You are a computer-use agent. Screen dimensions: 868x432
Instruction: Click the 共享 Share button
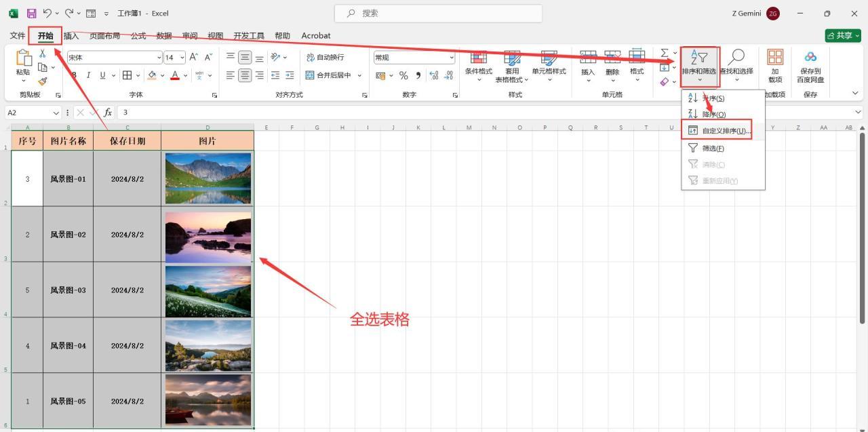click(843, 36)
